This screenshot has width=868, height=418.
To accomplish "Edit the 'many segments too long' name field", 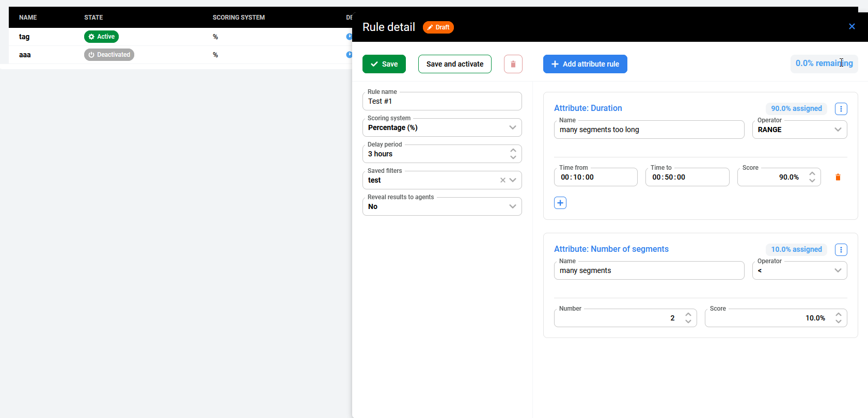I will tap(649, 130).
